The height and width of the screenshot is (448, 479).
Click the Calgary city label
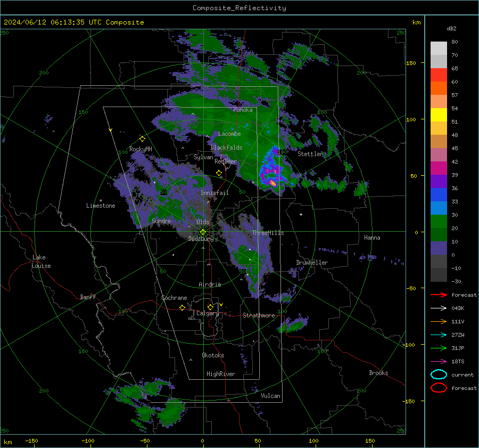tap(208, 313)
